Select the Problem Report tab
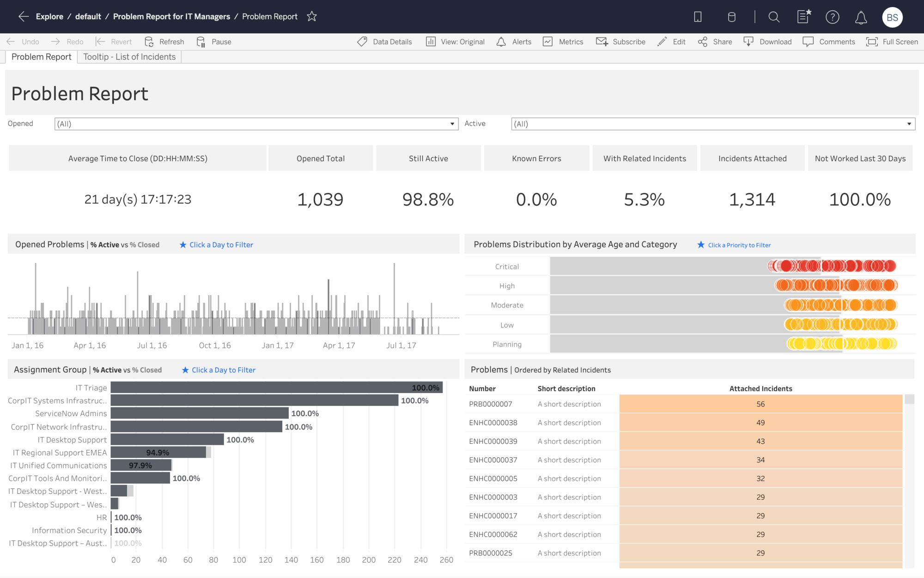924x578 pixels. point(41,56)
